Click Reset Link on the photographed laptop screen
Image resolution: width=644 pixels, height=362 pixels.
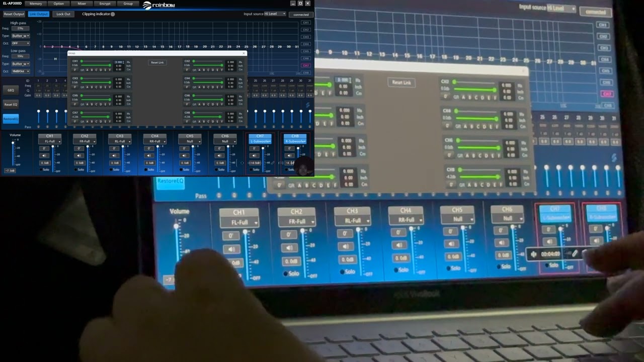[401, 82]
